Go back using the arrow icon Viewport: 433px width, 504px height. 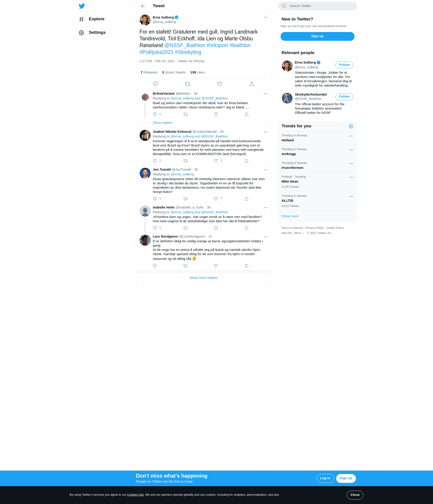pos(143,6)
